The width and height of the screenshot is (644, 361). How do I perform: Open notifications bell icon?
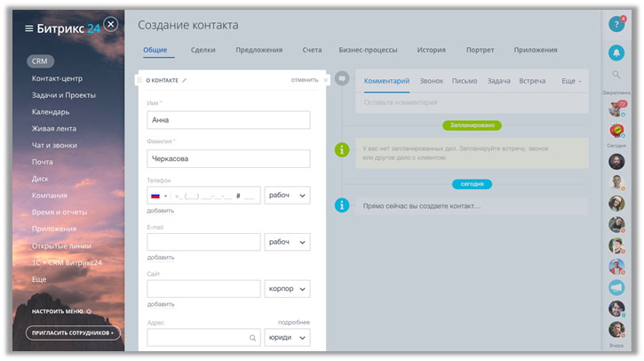pyautogui.click(x=616, y=52)
